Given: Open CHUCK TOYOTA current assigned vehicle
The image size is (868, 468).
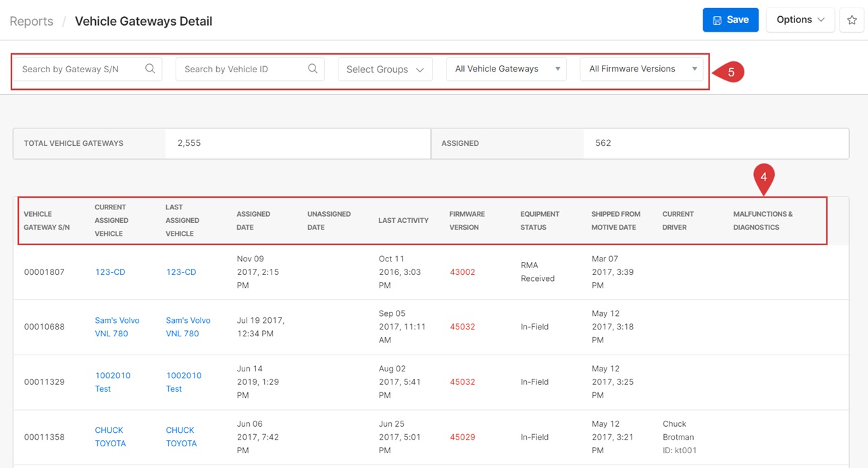Looking at the screenshot, I should coord(110,437).
